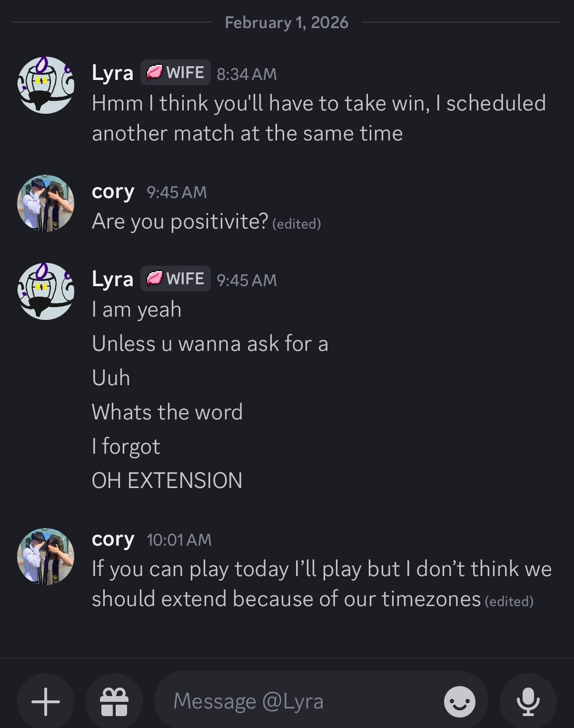
Task: Tap the cory username at 10:01 AM
Action: (x=113, y=539)
